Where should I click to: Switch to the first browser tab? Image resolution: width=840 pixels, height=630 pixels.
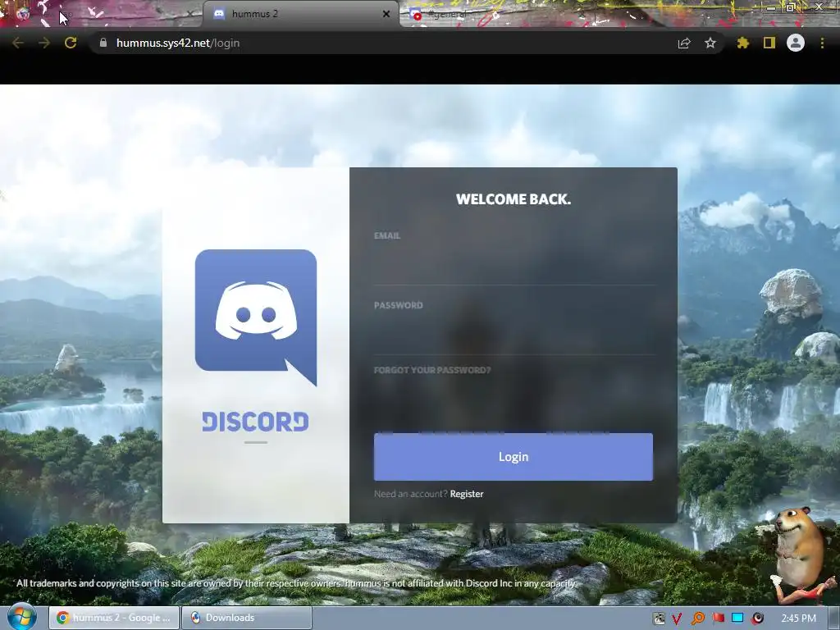102,15
